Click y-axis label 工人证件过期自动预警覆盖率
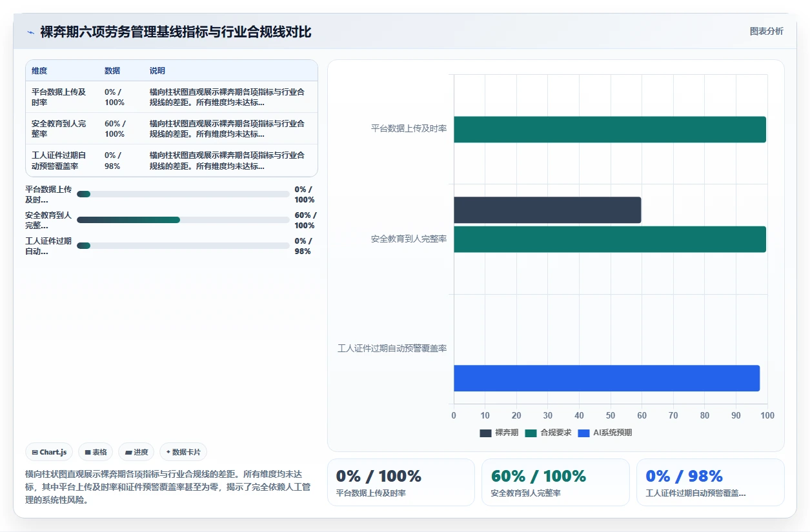810x532 pixels. [x=392, y=348]
